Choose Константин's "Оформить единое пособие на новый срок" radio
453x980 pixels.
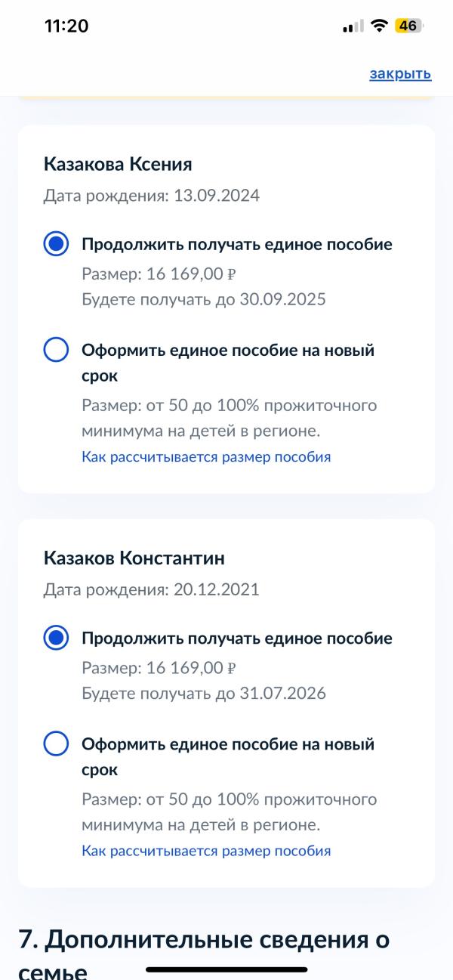(x=57, y=744)
